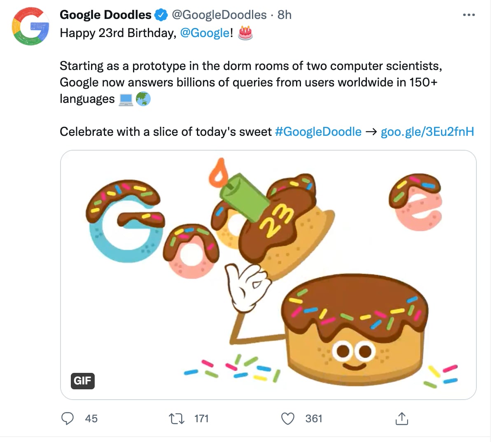Play the birthday cake doodle GIF
This screenshot has width=504, height=442.
268,275
